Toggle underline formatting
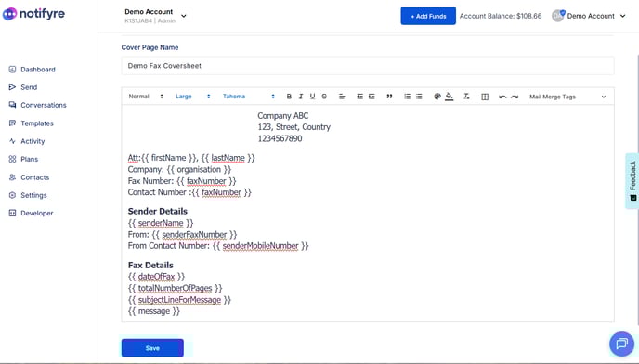 pyautogui.click(x=313, y=97)
